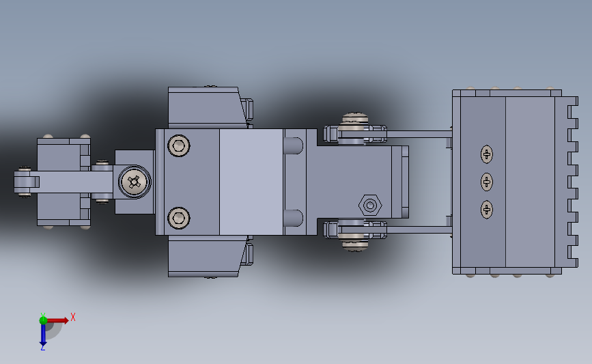Select the light-colored central body block
Image resolution: width=592 pixels, height=364 pixels.
251,182
